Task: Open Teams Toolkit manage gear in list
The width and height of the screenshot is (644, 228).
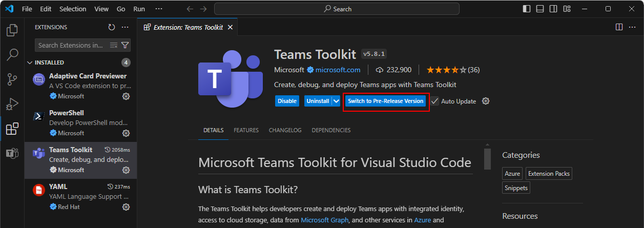Action: coord(126,170)
